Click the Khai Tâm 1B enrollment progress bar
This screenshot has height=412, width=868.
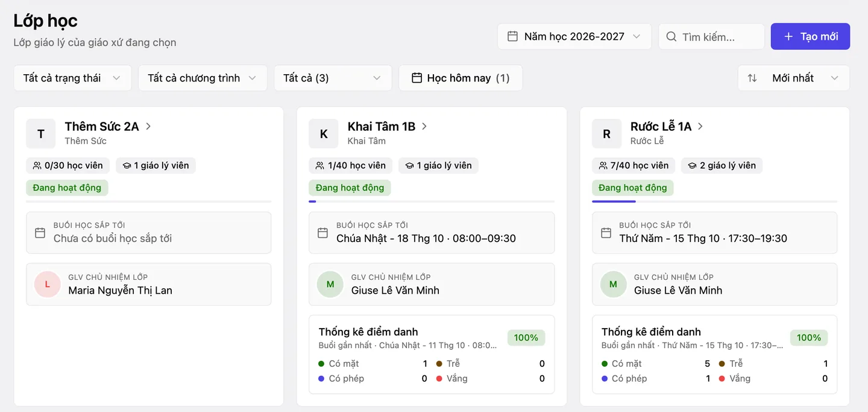(x=432, y=201)
